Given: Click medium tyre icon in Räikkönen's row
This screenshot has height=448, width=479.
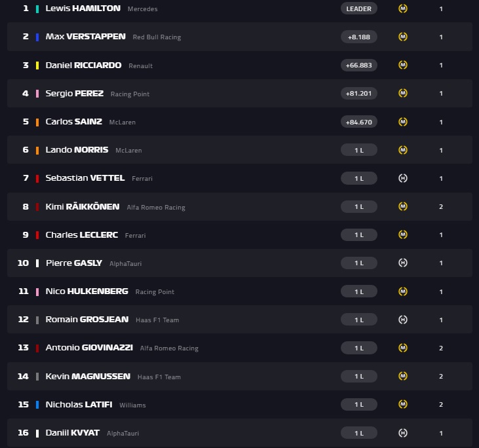Looking at the screenshot, I should 403,206.
